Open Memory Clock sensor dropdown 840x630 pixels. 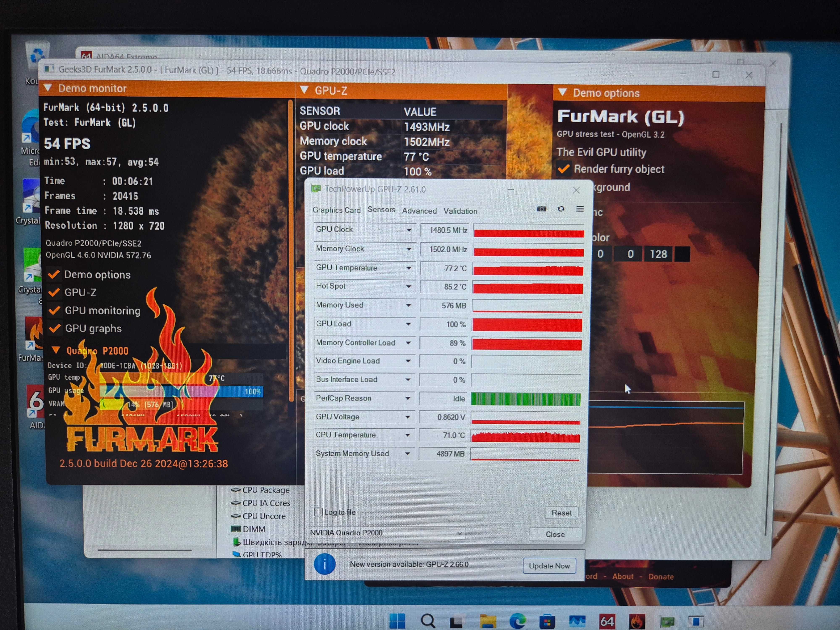click(x=409, y=249)
